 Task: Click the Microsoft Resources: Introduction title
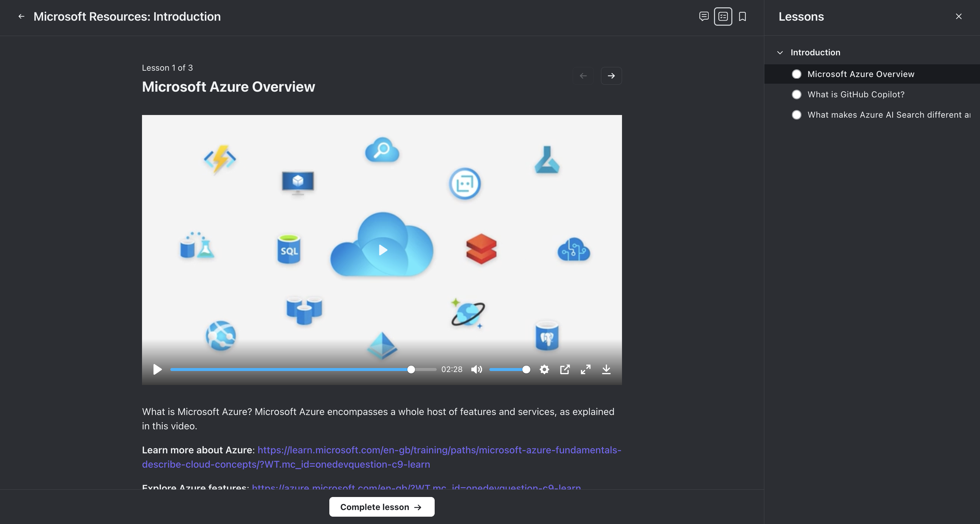click(x=127, y=16)
